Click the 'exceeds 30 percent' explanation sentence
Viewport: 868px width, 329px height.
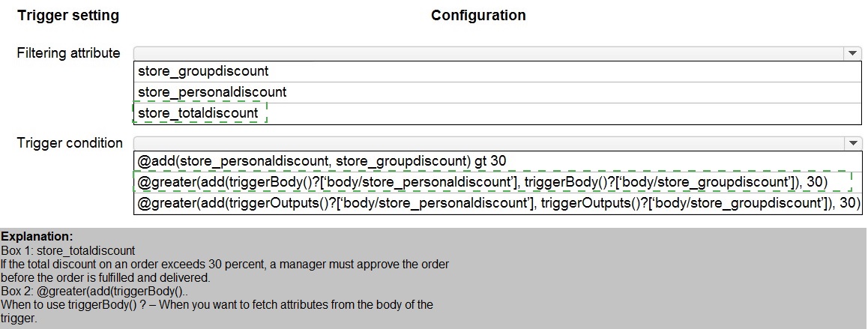[224, 265]
